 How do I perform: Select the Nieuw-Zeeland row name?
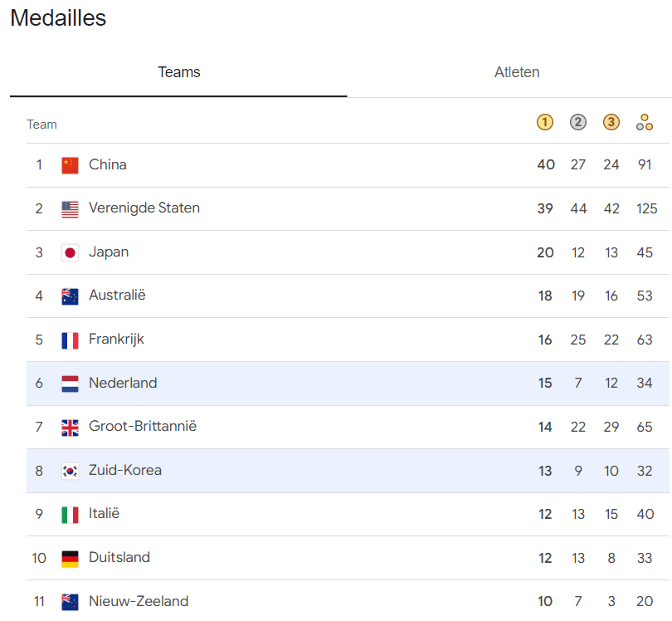(140, 601)
